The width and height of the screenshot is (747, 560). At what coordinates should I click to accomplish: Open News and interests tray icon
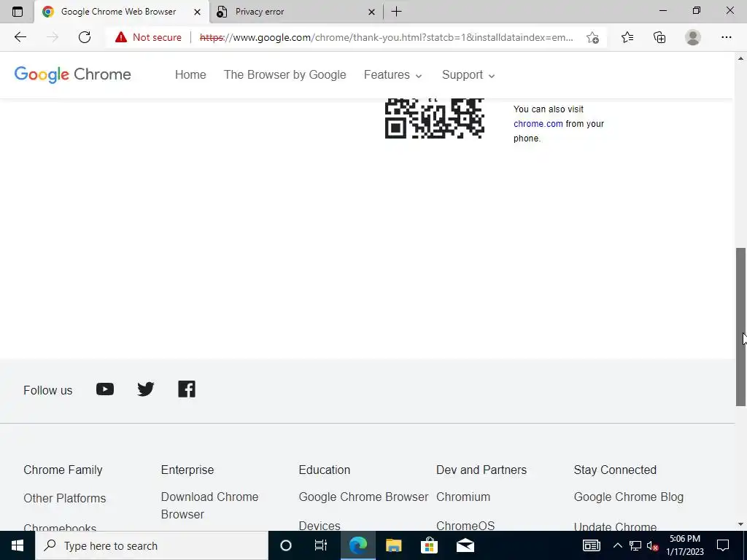pyautogui.click(x=591, y=545)
